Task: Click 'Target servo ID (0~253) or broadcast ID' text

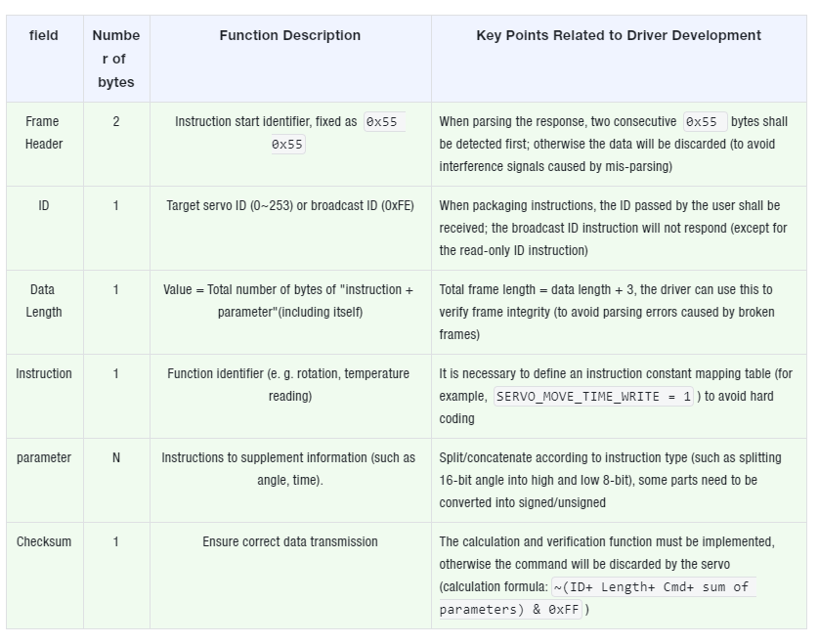Action: coord(272,206)
